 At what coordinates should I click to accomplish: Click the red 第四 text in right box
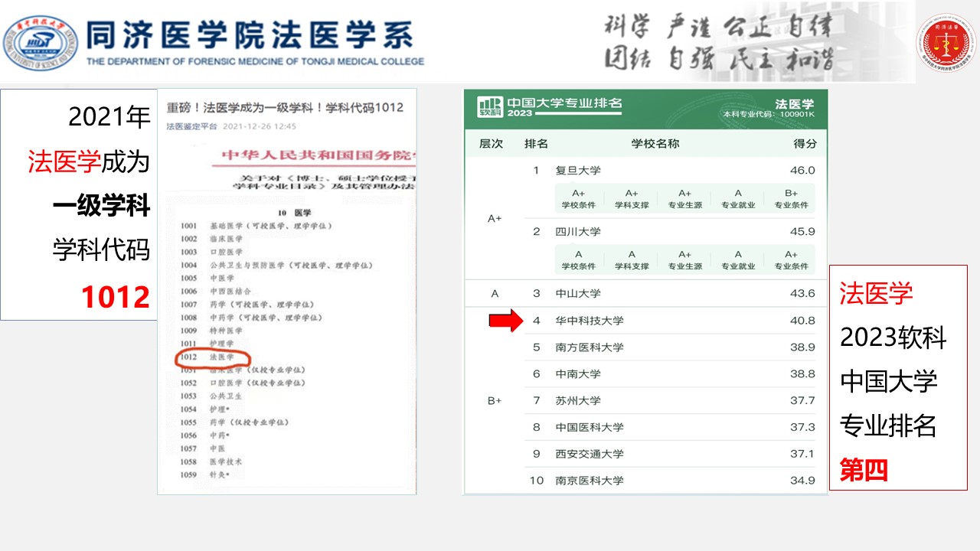[864, 470]
